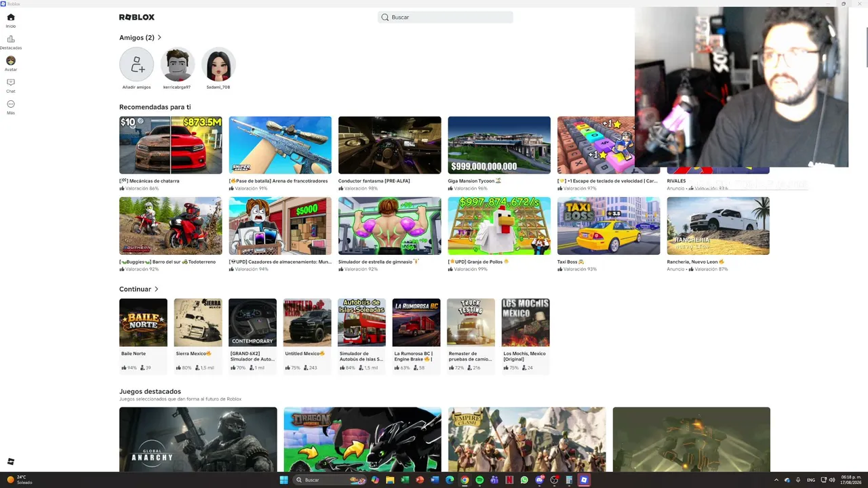Viewport: 868px width, 488px height.
Task: Launch PowerPoint from the taskbar
Action: pyautogui.click(x=420, y=480)
